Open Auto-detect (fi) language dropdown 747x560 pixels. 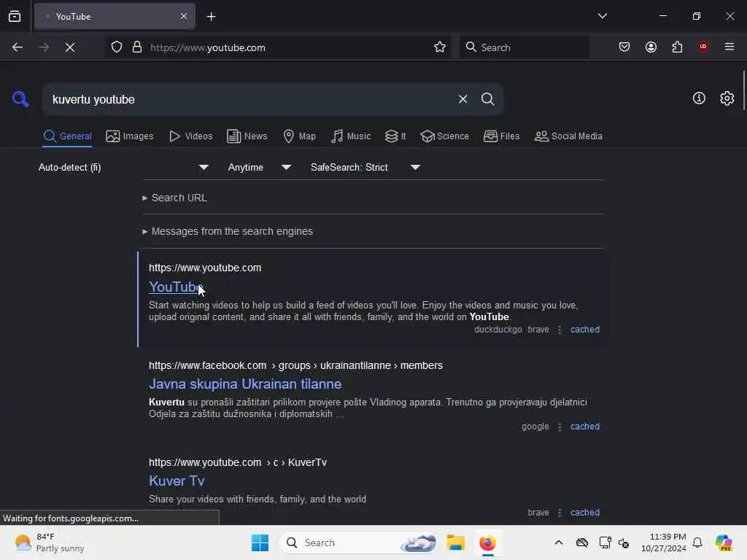(x=123, y=167)
